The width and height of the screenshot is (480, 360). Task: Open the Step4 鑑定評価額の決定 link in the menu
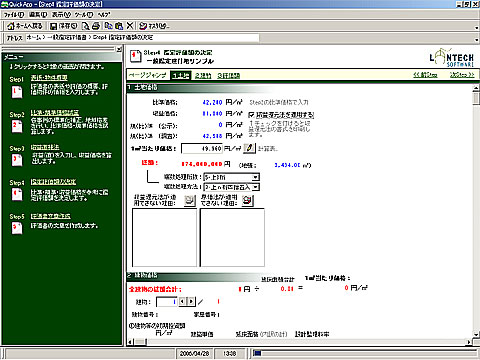[x=53, y=182]
